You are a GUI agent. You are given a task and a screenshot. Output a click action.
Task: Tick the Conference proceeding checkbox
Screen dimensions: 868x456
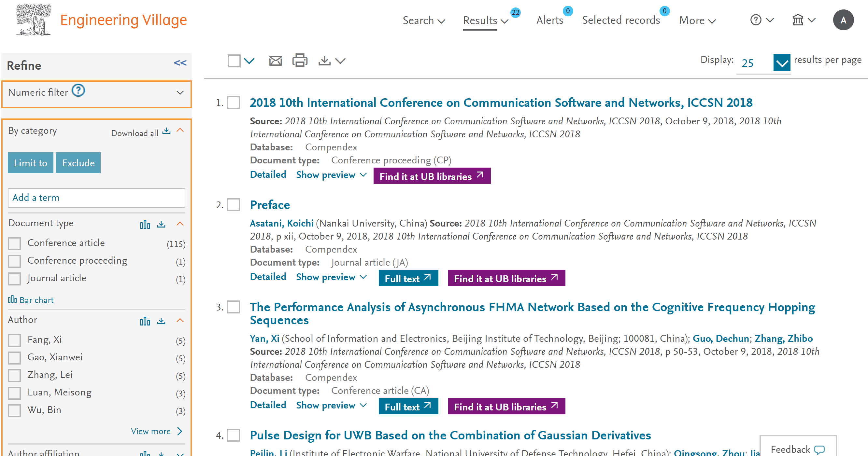click(14, 261)
